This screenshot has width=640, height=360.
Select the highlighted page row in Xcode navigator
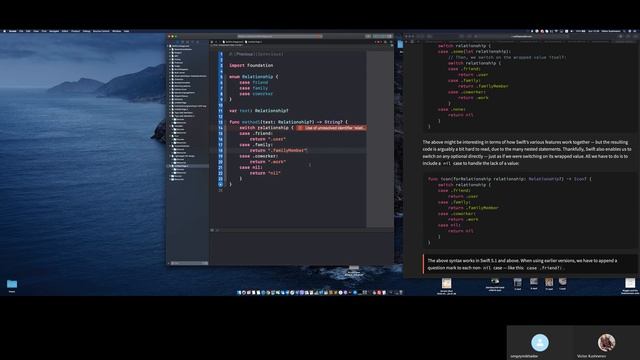pyautogui.click(x=188, y=166)
